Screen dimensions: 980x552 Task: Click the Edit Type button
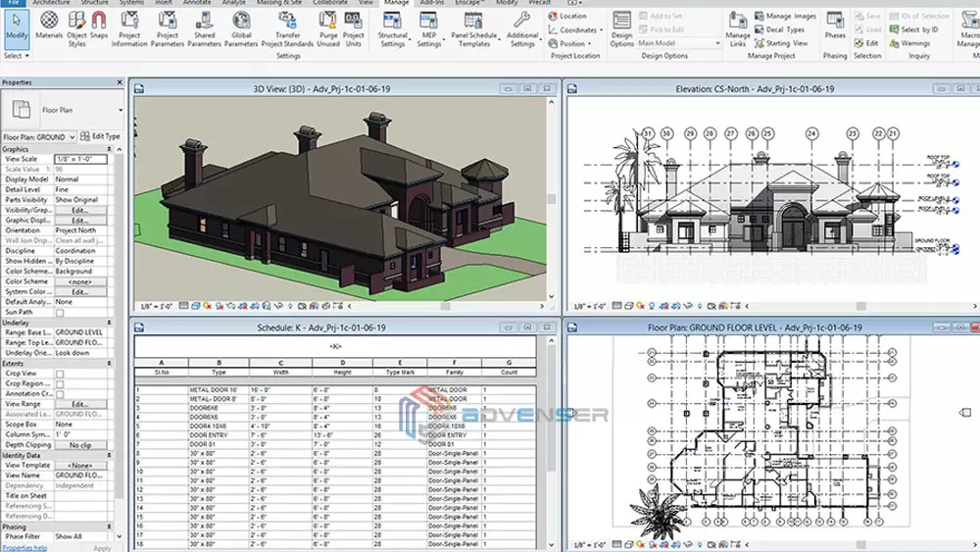pyautogui.click(x=102, y=136)
